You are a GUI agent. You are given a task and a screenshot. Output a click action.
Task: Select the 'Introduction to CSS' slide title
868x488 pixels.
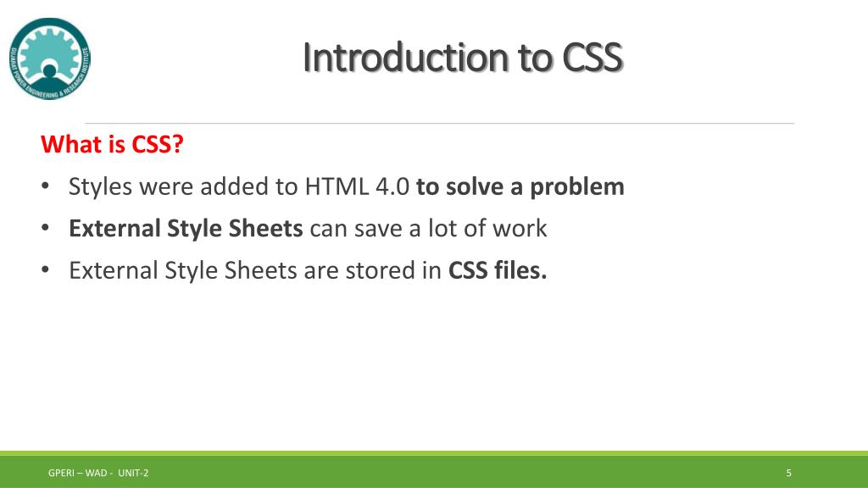pyautogui.click(x=463, y=57)
